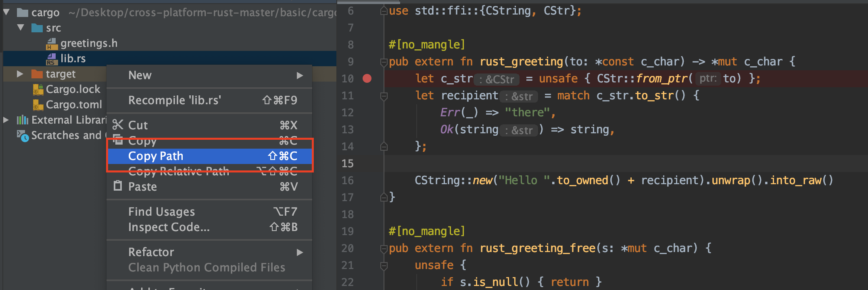The image size is (868, 290).
Task: Click arrow beside the New entry
Action: tap(300, 76)
